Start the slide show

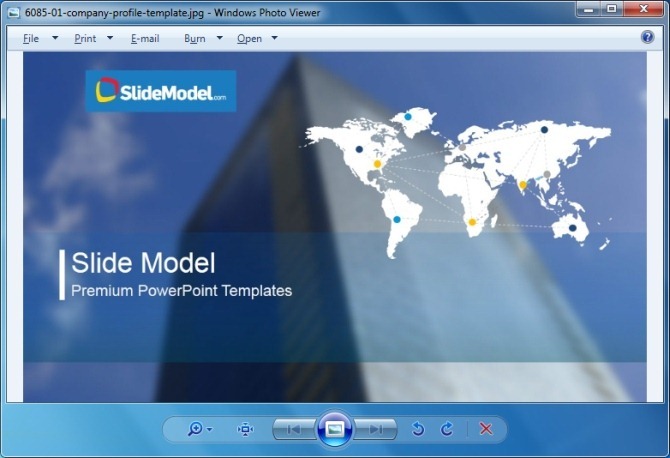coord(335,429)
